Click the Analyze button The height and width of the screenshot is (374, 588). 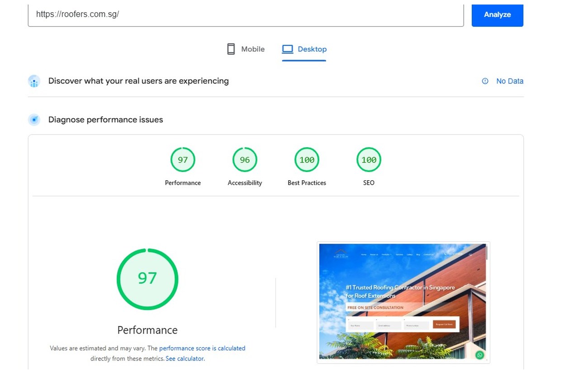click(497, 15)
